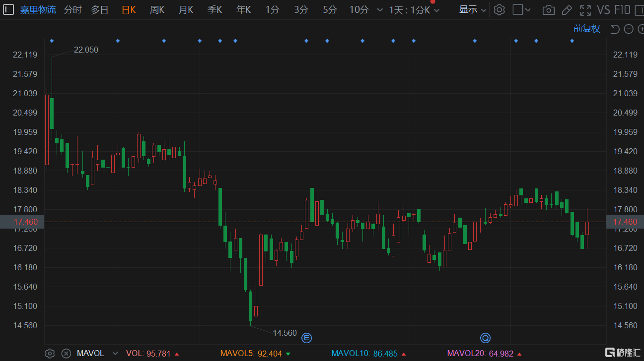Image resolution: width=644 pixels, height=361 pixels.
Task: Click the VS compare button
Action: [x=603, y=9]
